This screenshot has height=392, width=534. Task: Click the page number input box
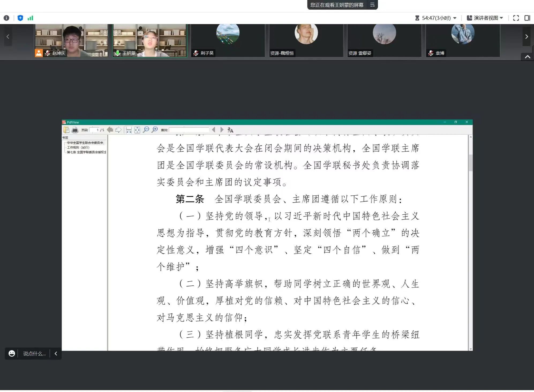coord(95,130)
